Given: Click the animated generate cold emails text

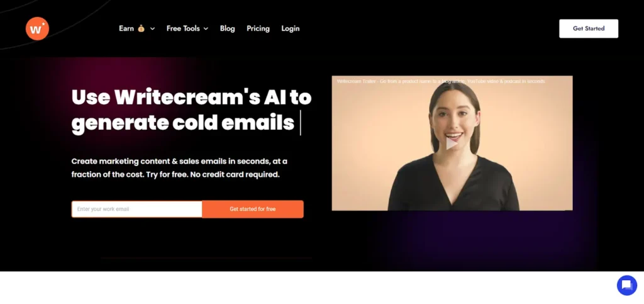Looking at the screenshot, I should [183, 123].
